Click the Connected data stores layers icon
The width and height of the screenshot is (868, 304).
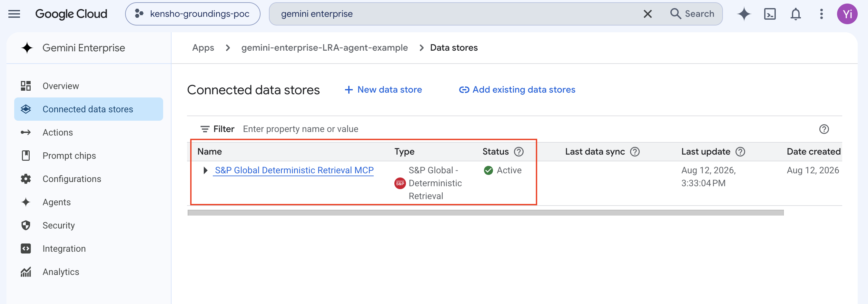(26, 109)
